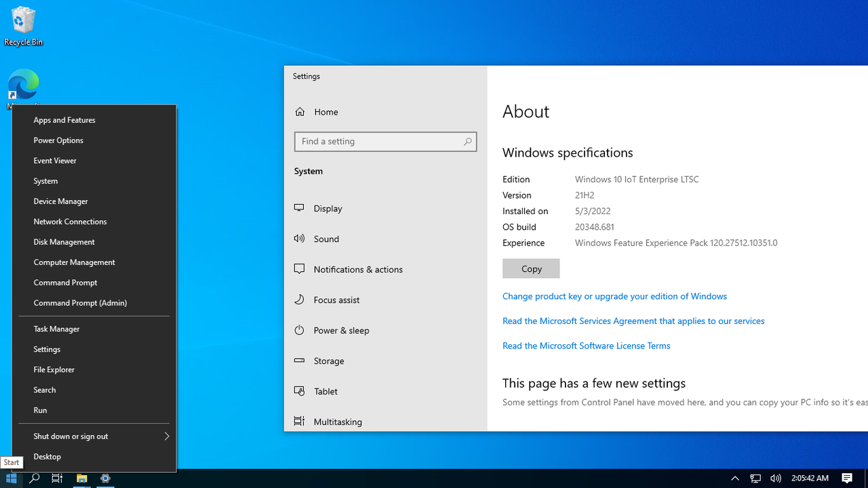Launch Command Prompt (Admin) entry
This screenshot has width=868, height=488.
tap(94, 303)
